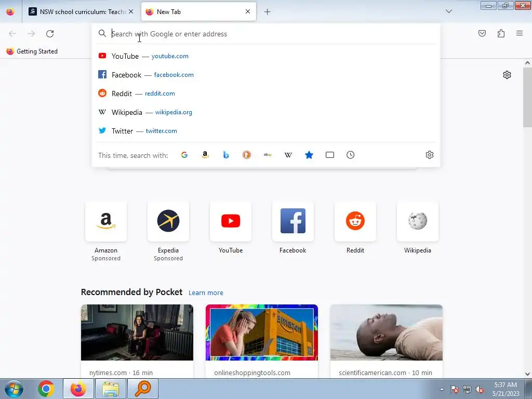The image size is (532, 399).
Task: Search within Bookmarks star icon
Action: click(x=309, y=155)
